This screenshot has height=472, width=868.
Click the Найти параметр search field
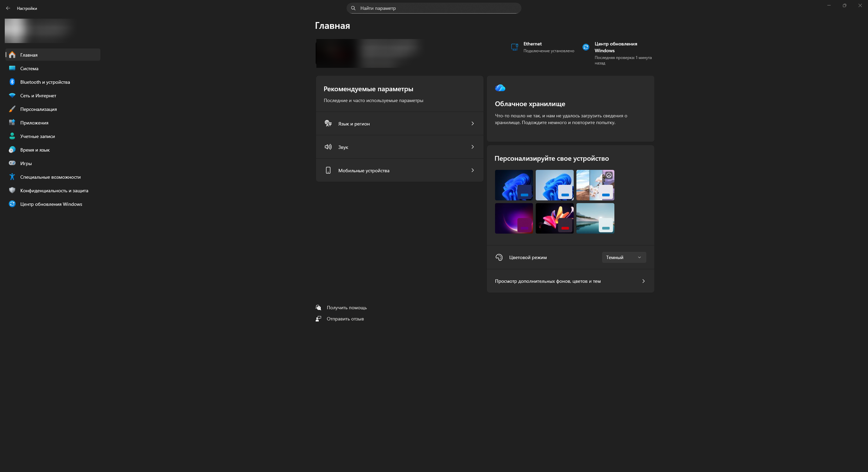click(434, 8)
